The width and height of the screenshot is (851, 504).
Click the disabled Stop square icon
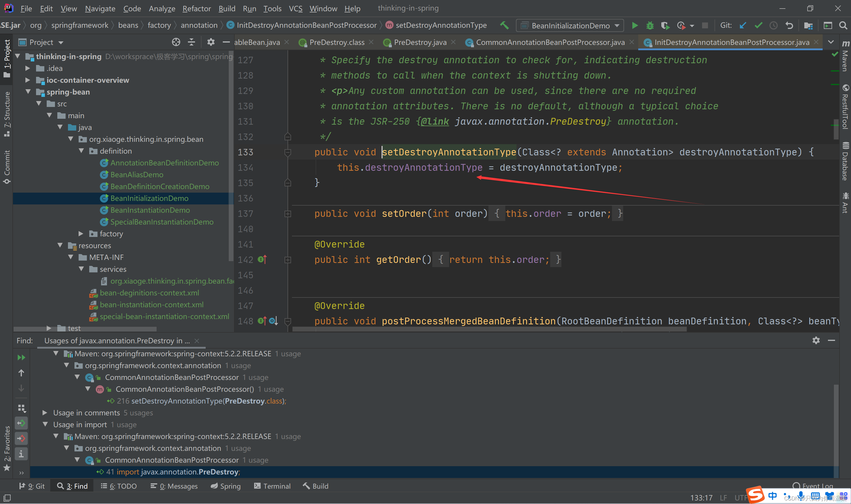(705, 25)
